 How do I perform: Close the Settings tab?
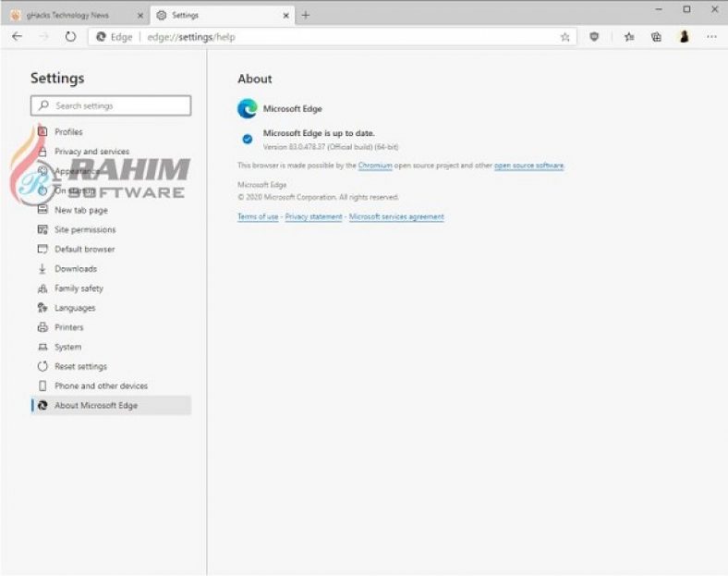point(286,16)
